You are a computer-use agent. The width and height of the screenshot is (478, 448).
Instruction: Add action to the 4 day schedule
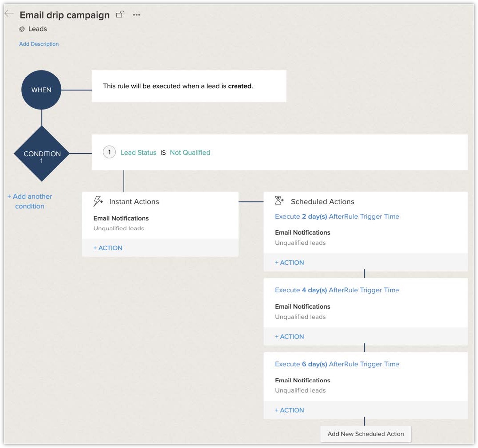290,337
